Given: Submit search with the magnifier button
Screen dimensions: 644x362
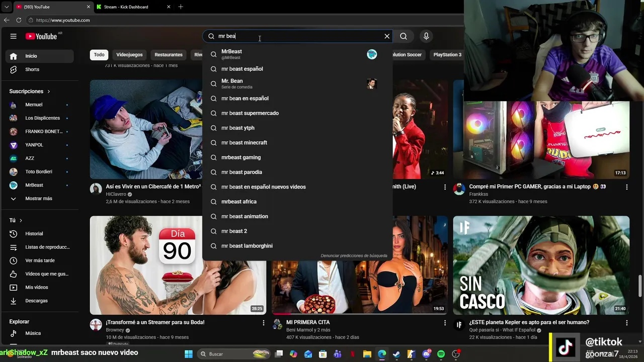Looking at the screenshot, I should [x=404, y=36].
